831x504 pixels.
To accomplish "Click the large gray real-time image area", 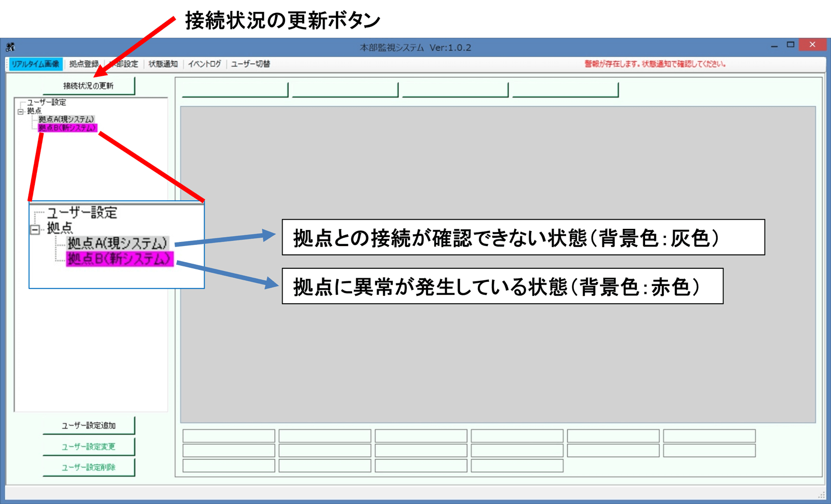I will click(498, 264).
